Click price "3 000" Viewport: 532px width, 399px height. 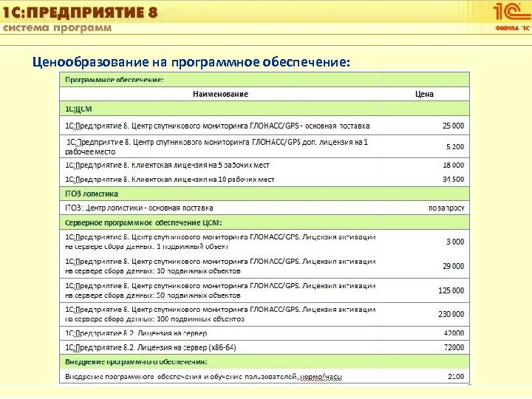455,242
